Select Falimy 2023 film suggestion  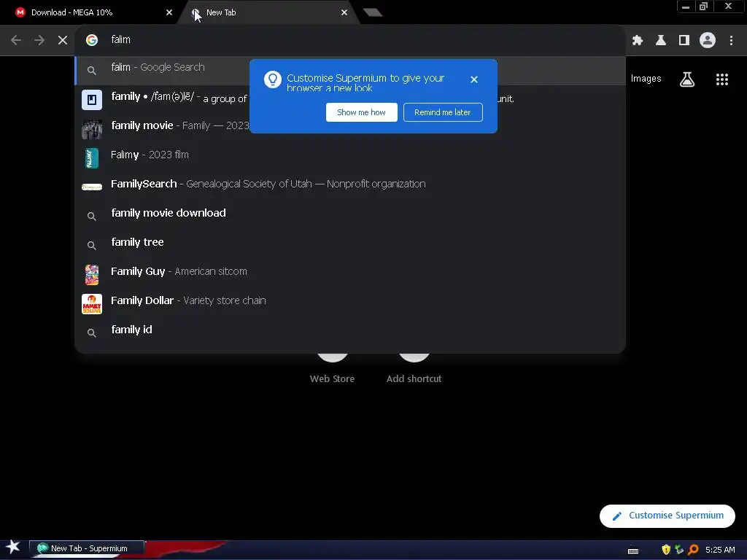coord(350,157)
